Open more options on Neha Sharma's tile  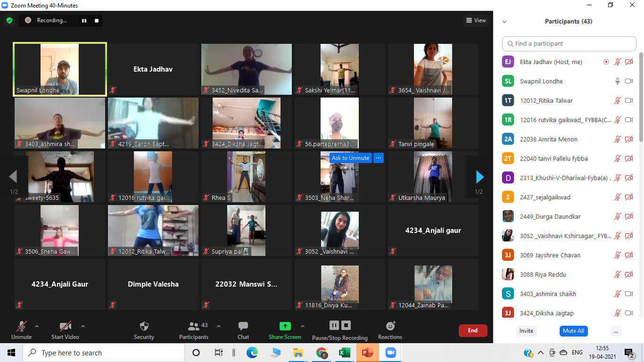click(379, 158)
